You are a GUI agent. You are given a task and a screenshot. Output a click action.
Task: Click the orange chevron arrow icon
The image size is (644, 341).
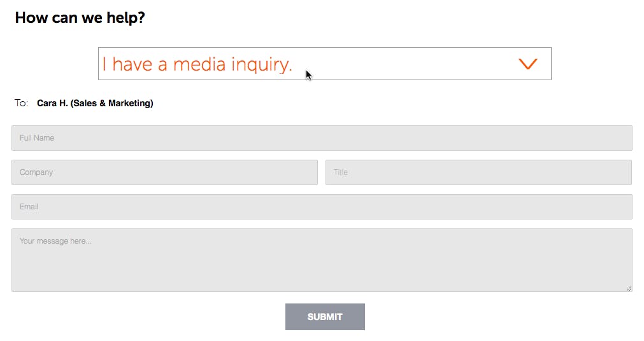528,64
